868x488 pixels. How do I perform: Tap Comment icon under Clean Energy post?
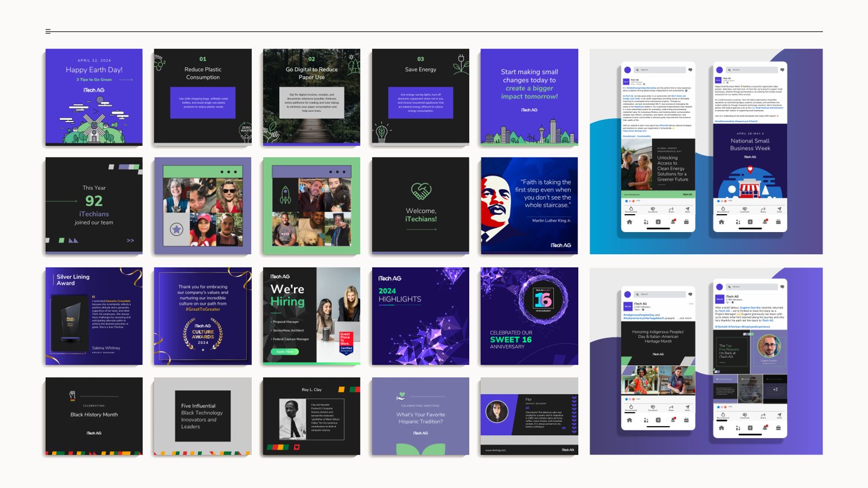click(x=653, y=210)
